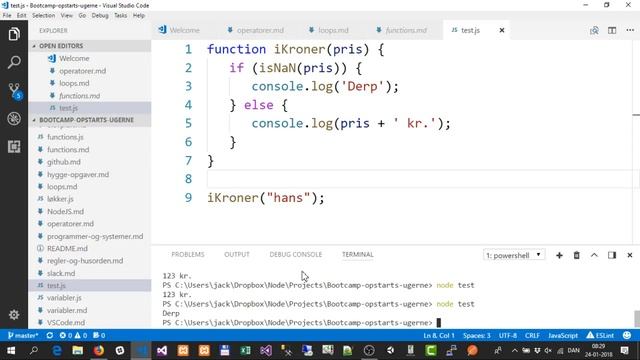Click the smiley feedback icon

(627, 336)
